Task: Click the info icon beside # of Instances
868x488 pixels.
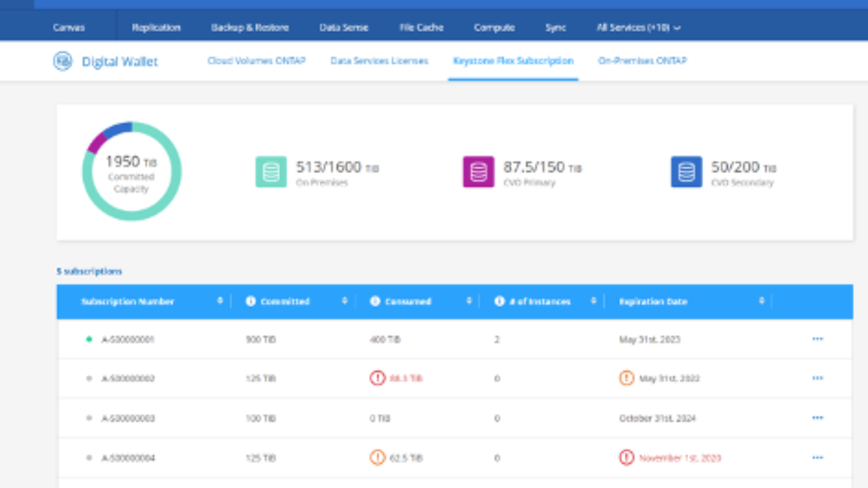Action: coord(499,302)
